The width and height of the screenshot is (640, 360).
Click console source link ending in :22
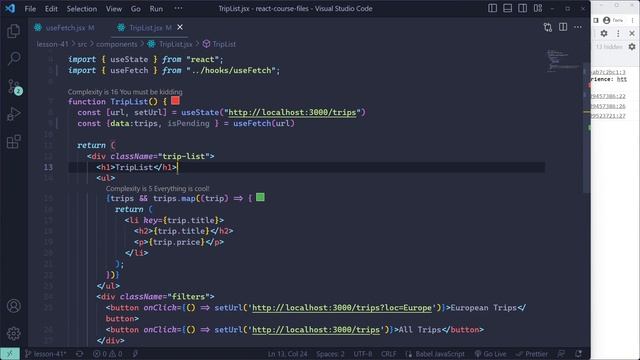[608, 96]
